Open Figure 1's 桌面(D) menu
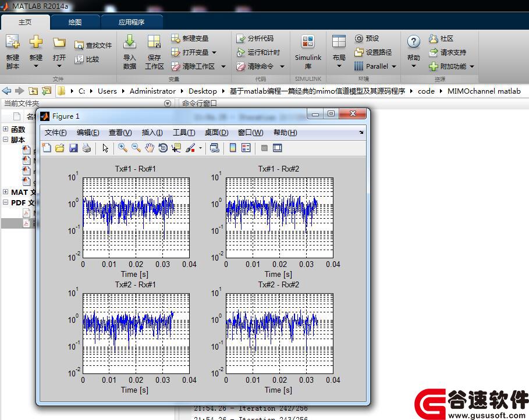The width and height of the screenshot is (529, 420). [x=216, y=133]
